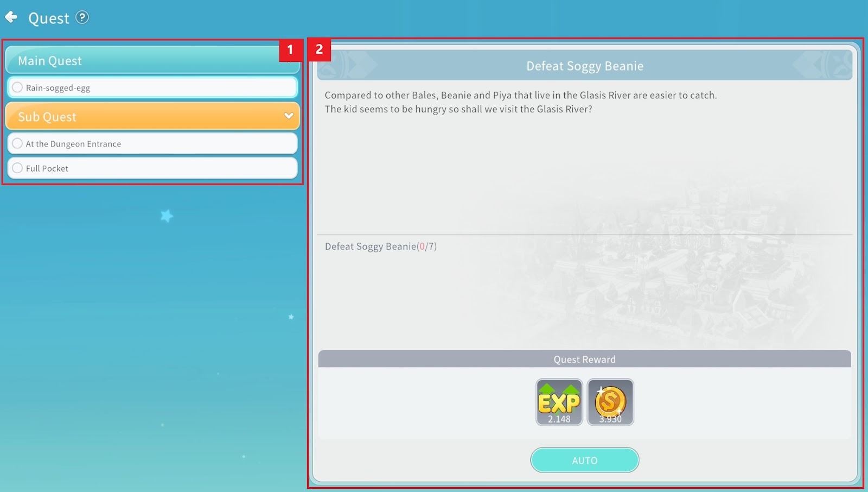This screenshot has width=868, height=492.
Task: Click the ornament left of the quest title
Action: click(x=347, y=66)
